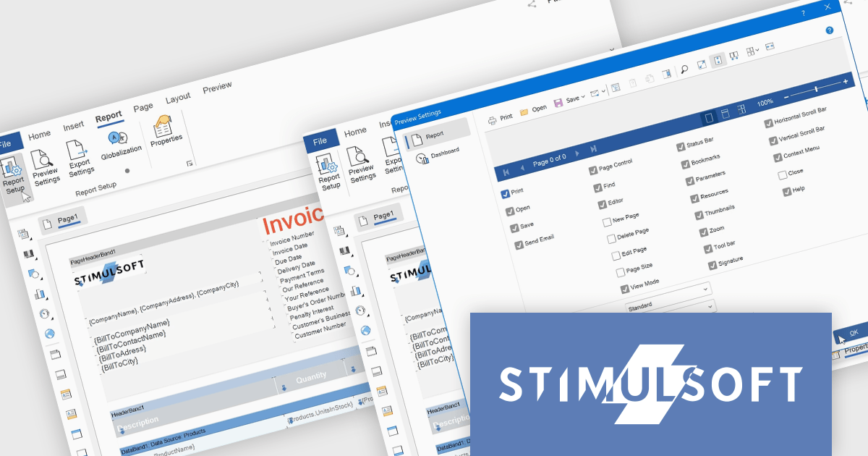Uncheck the Open checkbox
This screenshot has width=868, height=456.
(510, 212)
